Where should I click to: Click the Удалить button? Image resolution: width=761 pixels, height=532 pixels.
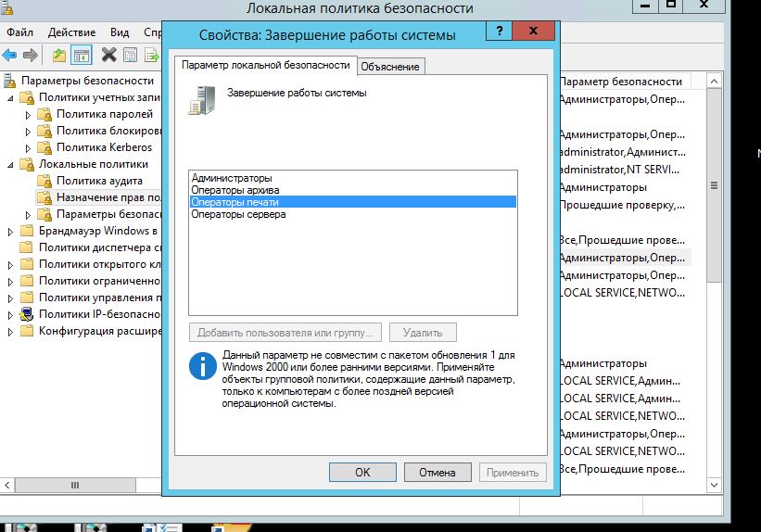point(423,333)
